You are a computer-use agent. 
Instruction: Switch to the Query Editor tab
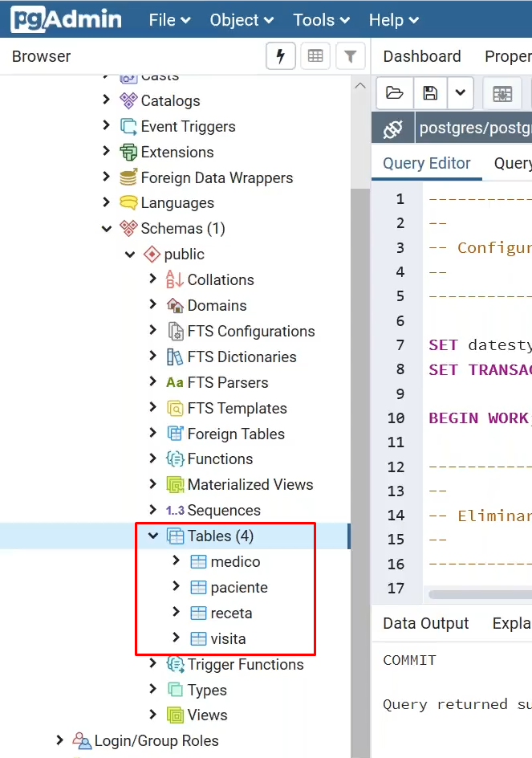coord(427,163)
